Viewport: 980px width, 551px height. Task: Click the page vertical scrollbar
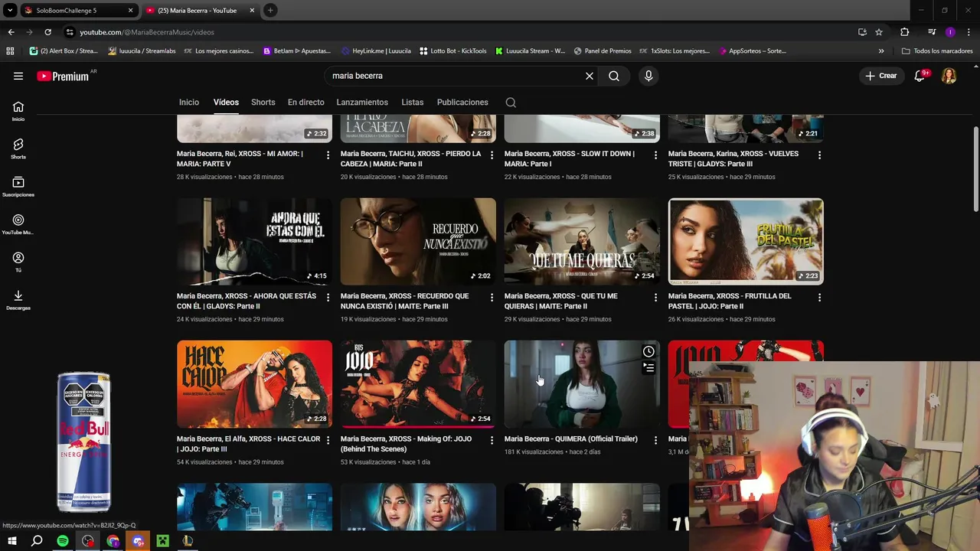click(x=975, y=168)
